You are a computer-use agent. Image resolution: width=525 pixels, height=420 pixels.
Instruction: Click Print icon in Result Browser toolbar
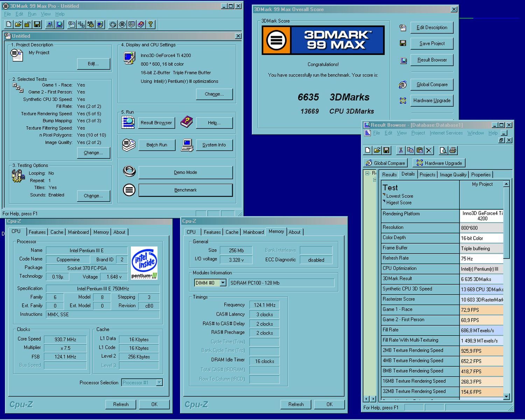tap(453, 150)
